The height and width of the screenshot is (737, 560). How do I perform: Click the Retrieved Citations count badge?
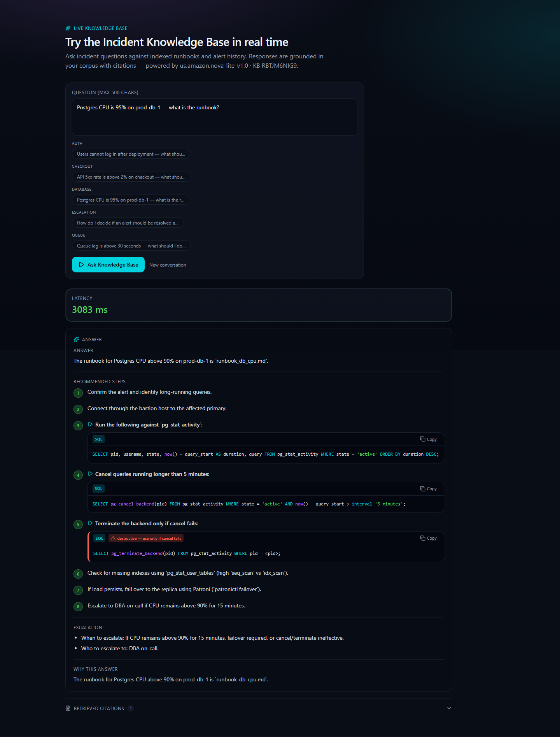[131, 708]
